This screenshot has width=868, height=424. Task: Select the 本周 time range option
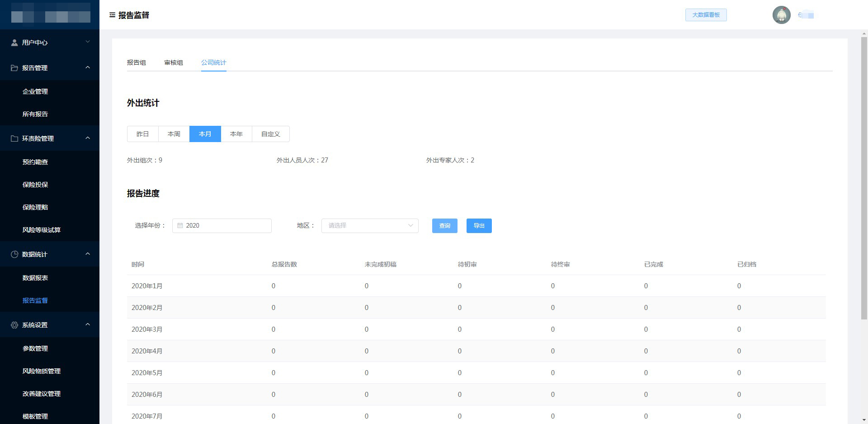174,134
